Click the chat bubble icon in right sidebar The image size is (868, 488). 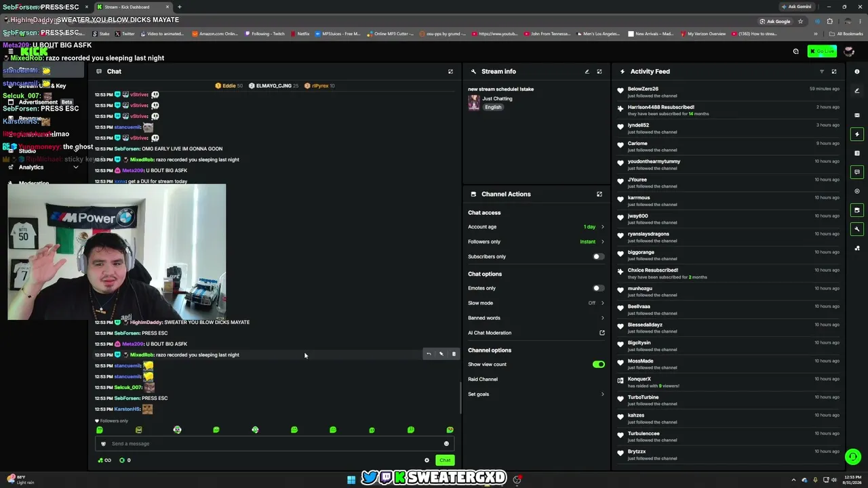(x=857, y=172)
